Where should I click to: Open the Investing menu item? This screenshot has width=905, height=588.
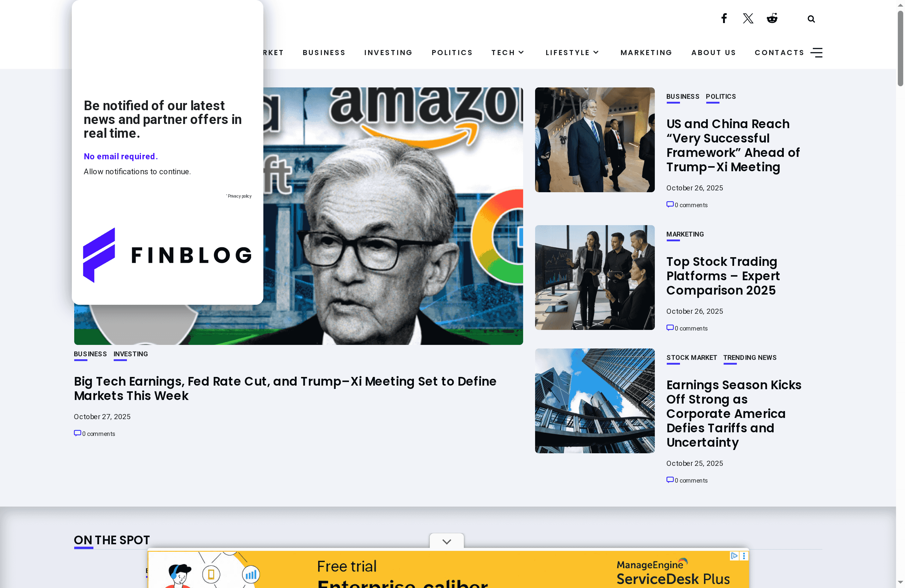click(x=388, y=52)
